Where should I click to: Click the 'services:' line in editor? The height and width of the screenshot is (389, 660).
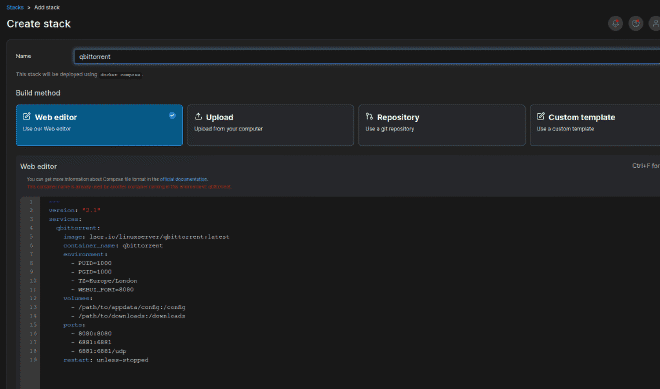coord(65,219)
